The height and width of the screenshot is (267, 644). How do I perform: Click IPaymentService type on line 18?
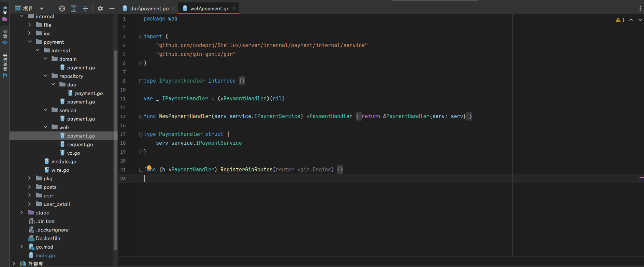click(219, 143)
